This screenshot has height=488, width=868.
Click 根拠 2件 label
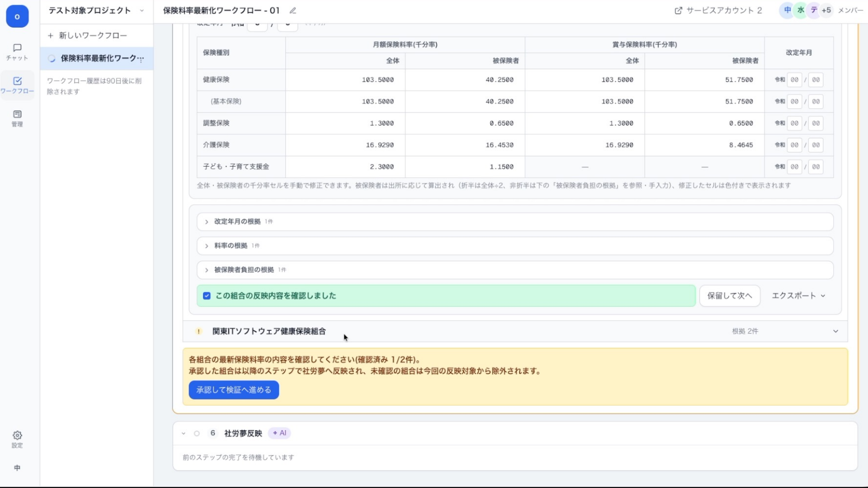tap(745, 331)
